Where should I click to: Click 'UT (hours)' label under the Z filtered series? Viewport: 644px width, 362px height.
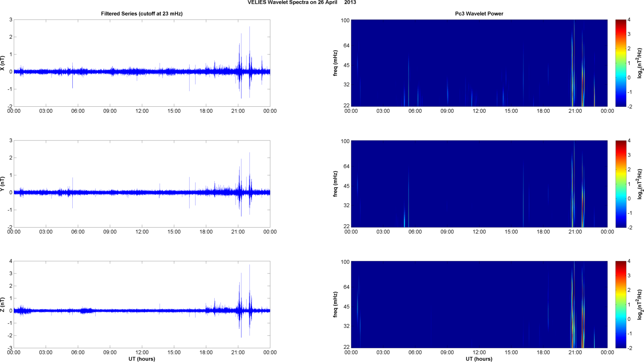click(142, 359)
